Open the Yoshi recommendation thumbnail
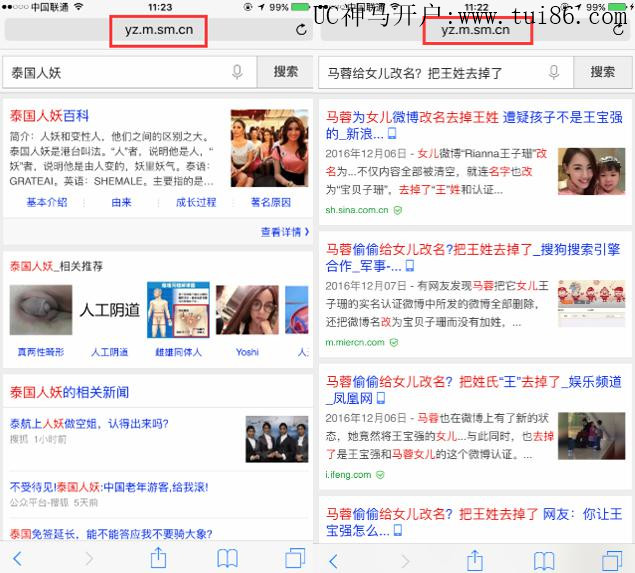Screen dimensions: 635x573 (x=247, y=310)
